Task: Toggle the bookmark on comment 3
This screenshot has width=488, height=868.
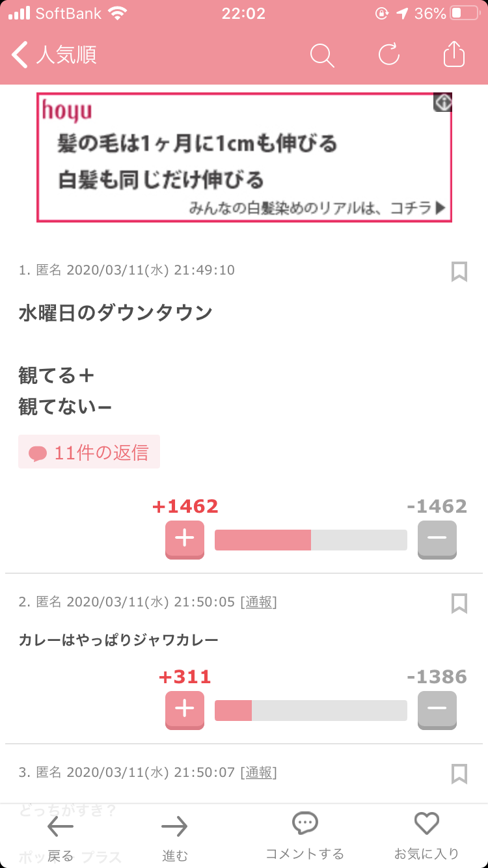Action: pyautogui.click(x=459, y=774)
